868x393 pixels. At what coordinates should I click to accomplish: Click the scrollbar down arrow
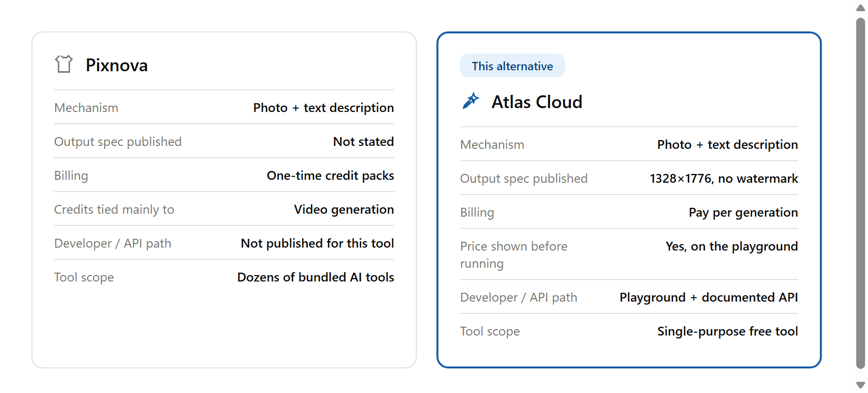click(x=861, y=385)
